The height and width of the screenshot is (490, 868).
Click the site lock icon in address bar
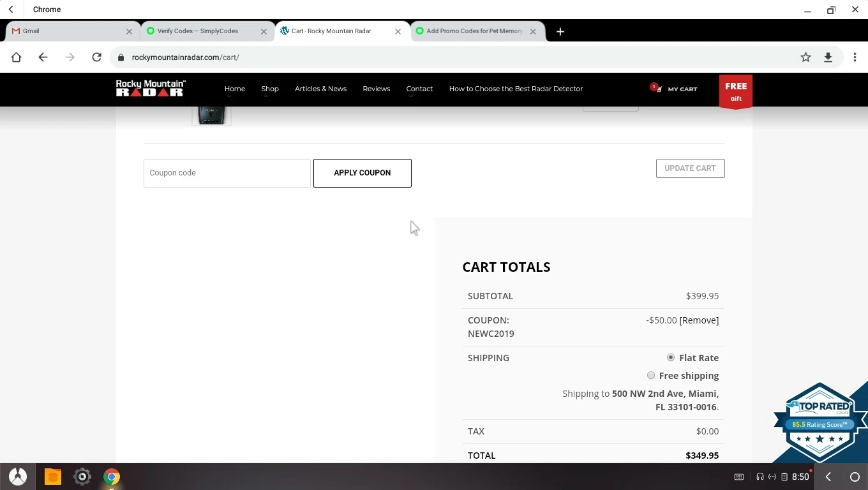121,57
